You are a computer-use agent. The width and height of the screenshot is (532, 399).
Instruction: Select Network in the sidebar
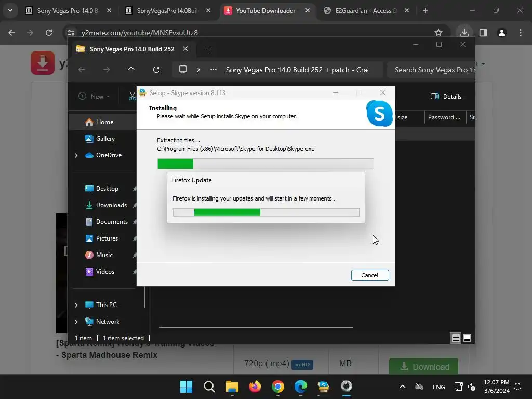pos(102,322)
